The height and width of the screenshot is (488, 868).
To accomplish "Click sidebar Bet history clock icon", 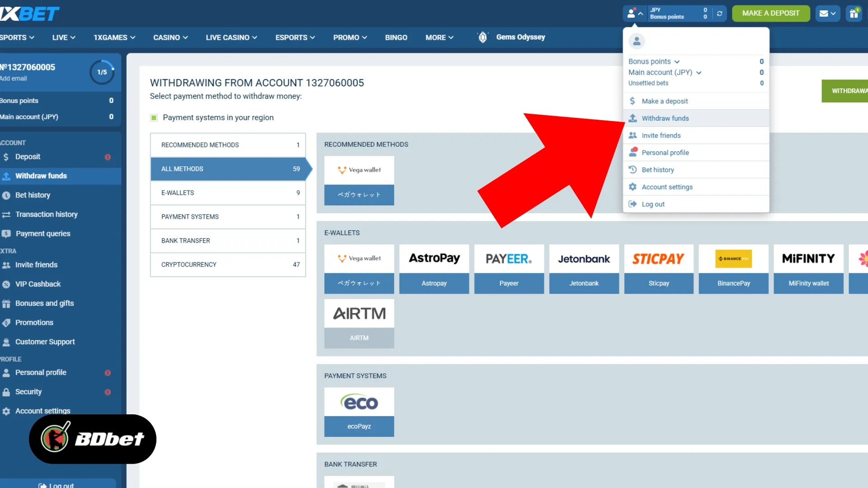I will click(6, 195).
